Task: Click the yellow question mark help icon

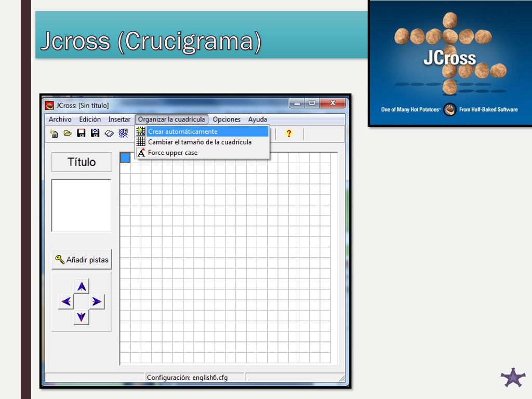Action: [289, 134]
